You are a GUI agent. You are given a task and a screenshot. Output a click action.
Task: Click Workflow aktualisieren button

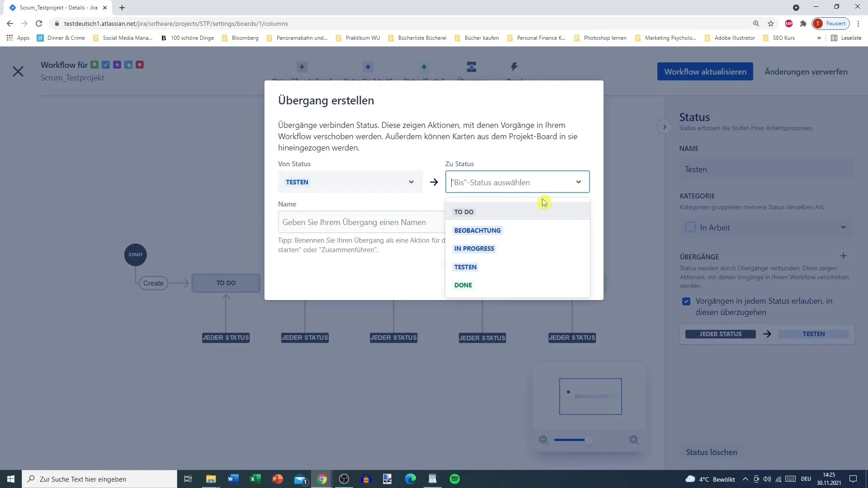coord(705,71)
